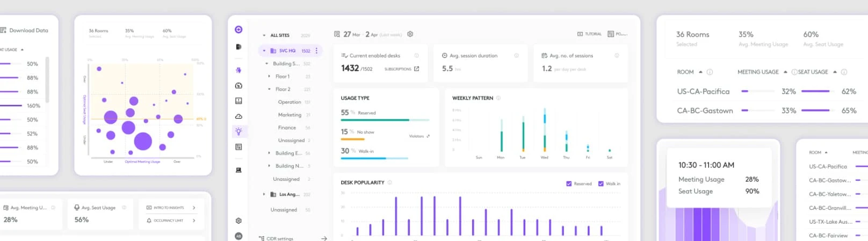
Task: Open the table grid sidebar icon
Action: point(238,147)
